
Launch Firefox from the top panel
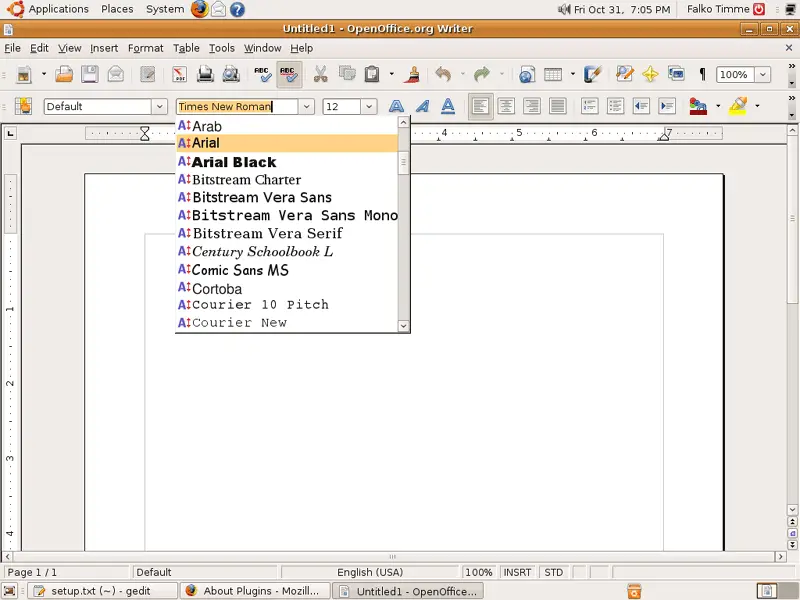(199, 9)
